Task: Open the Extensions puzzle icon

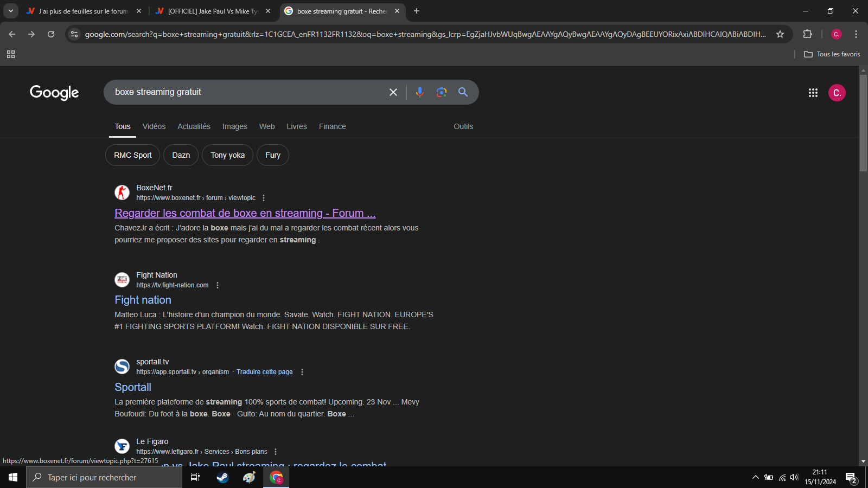Action: [807, 34]
